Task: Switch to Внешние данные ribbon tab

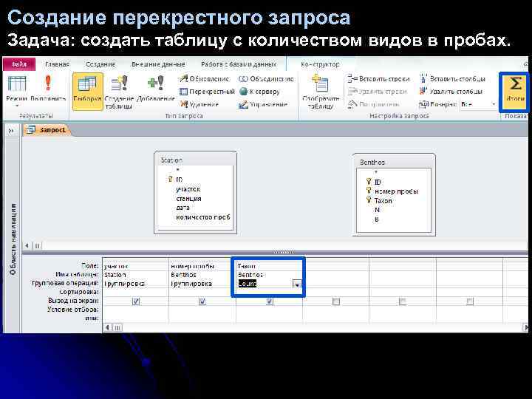Action: 158,64
